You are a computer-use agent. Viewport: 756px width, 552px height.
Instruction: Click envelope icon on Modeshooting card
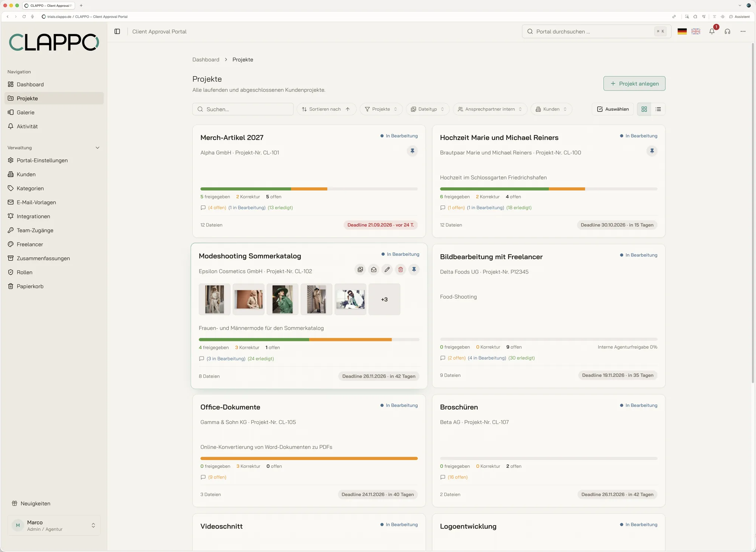(374, 269)
